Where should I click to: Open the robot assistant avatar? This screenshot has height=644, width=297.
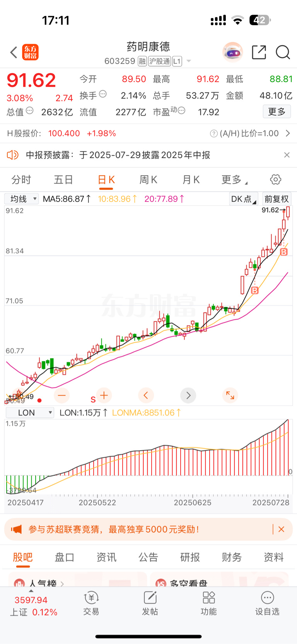click(232, 52)
